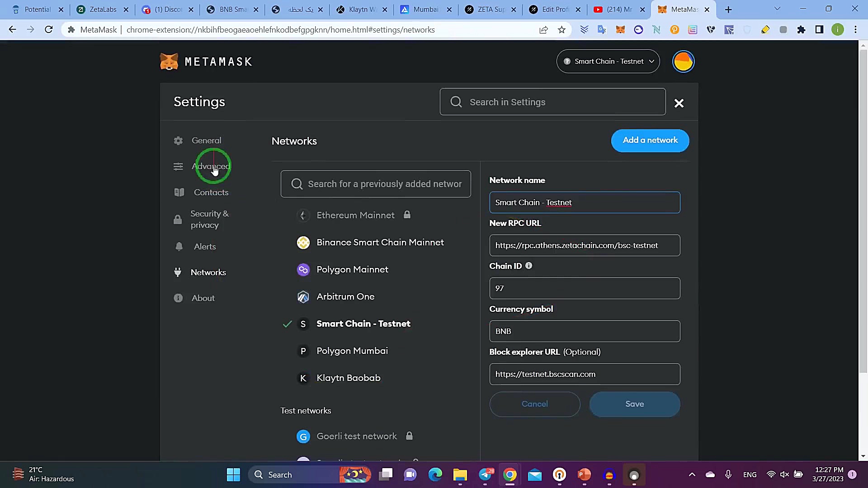Viewport: 868px width, 488px height.
Task: Open the Smart Chain - Testnet network dropdown
Action: point(608,61)
